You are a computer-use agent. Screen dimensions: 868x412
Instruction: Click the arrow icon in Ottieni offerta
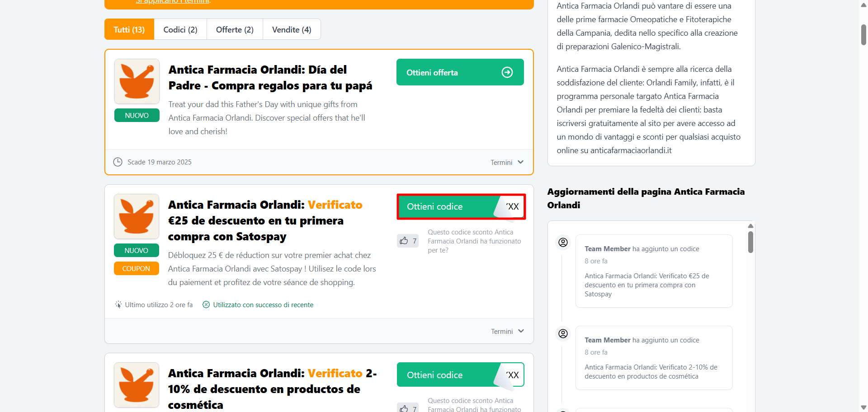(507, 72)
